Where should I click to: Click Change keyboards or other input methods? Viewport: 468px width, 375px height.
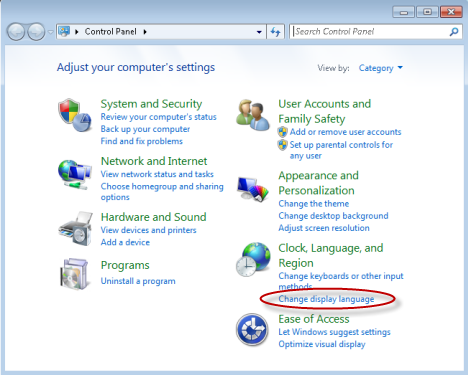(341, 281)
